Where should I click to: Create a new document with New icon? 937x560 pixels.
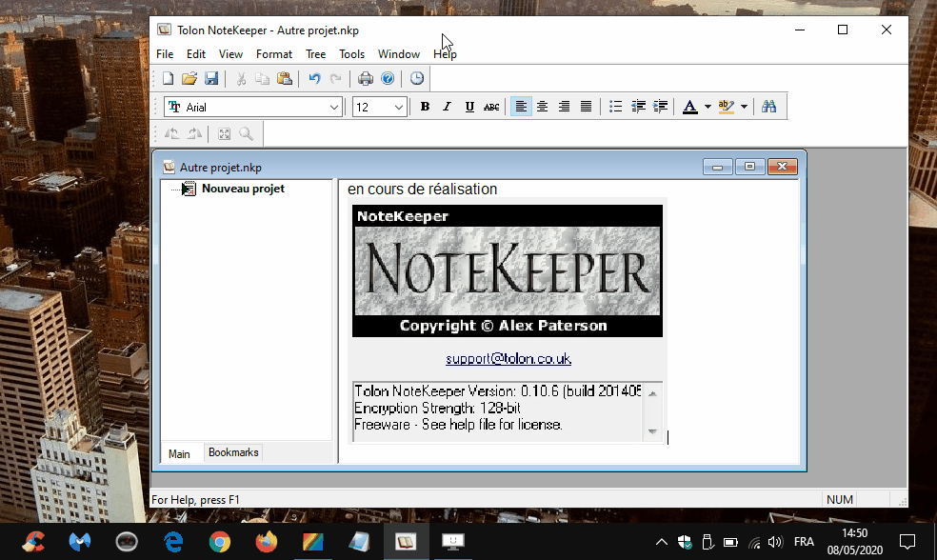pyautogui.click(x=168, y=78)
